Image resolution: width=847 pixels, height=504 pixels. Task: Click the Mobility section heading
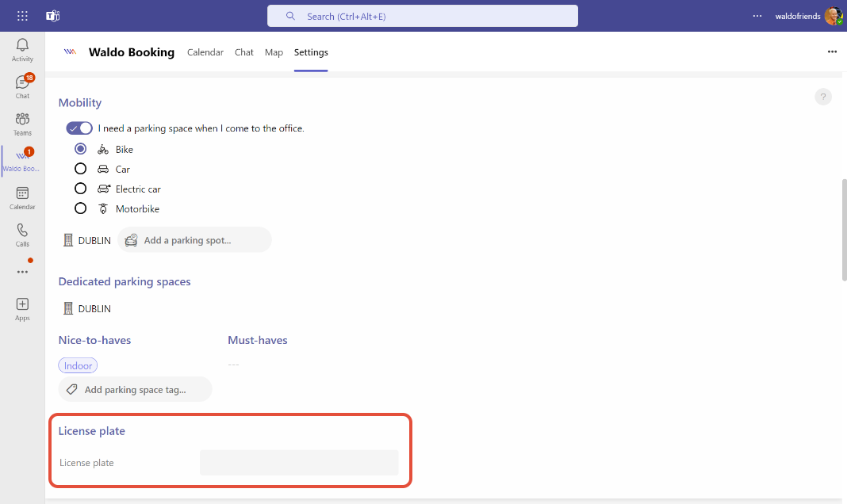80,102
